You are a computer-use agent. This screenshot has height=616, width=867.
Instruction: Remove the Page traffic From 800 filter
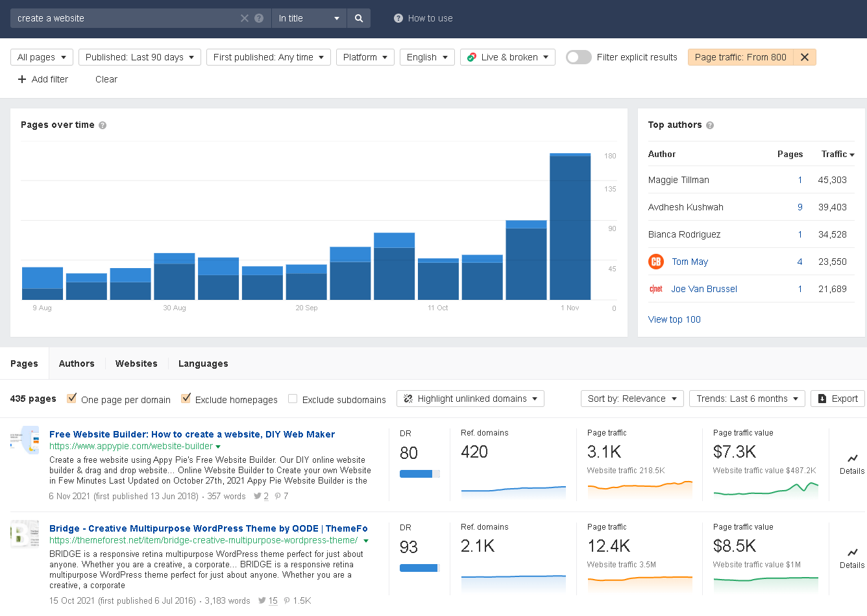click(805, 57)
